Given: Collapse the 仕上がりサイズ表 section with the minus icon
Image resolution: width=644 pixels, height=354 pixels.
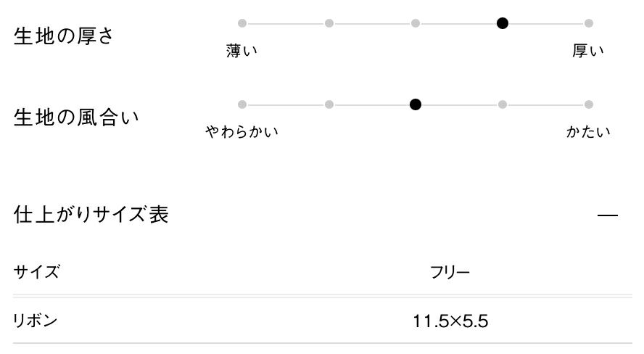Looking at the screenshot, I should click(x=607, y=216).
